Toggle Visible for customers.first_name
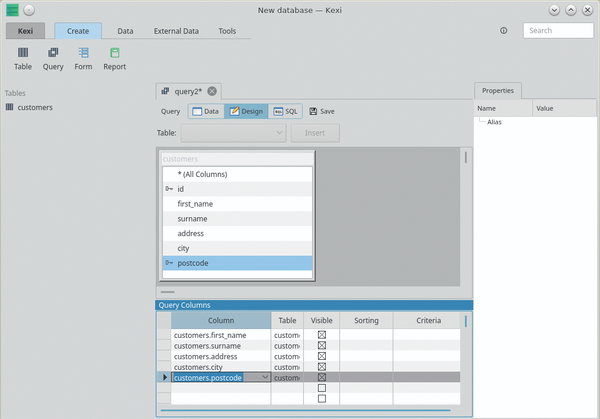The width and height of the screenshot is (600, 419). 322,335
